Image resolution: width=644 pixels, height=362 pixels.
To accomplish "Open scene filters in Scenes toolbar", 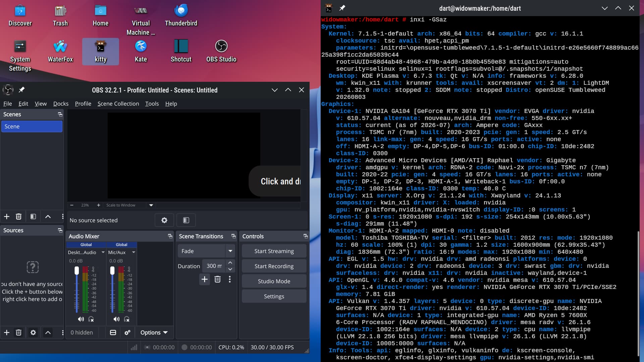I will [33, 217].
